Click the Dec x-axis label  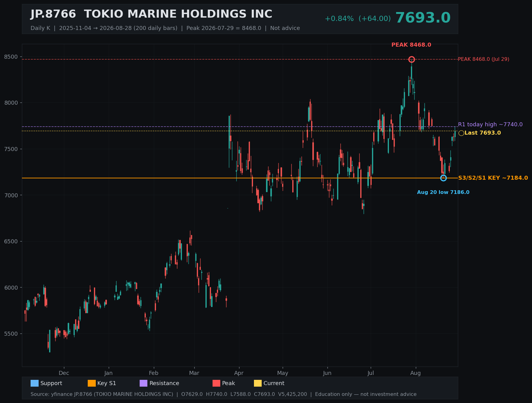point(64,373)
